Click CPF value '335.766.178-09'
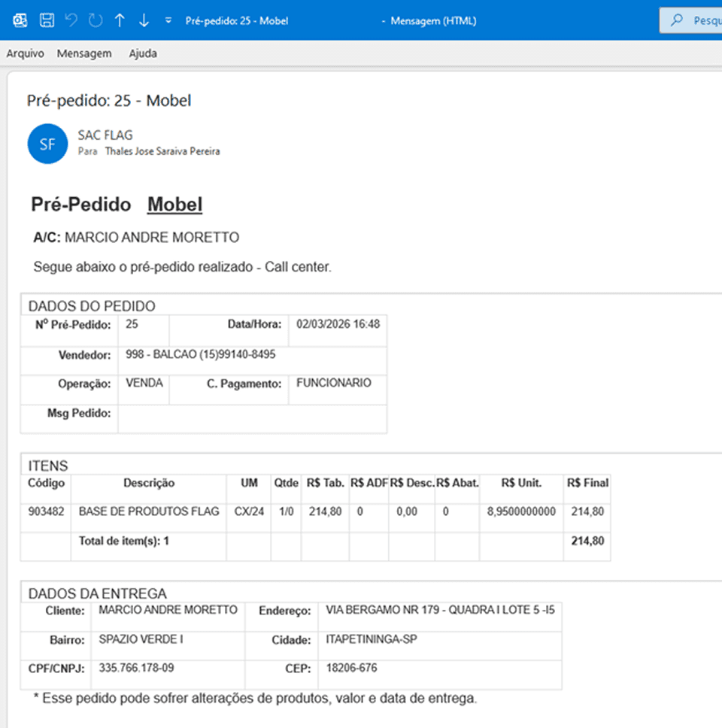This screenshot has width=722, height=728. pos(136,668)
